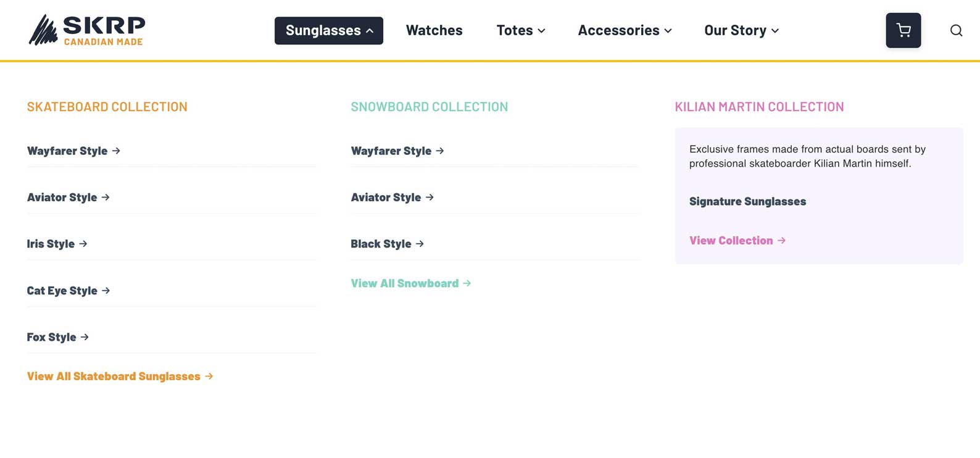The width and height of the screenshot is (980, 458).
Task: Select Cat Eye Style sunglasses
Action: (x=69, y=291)
